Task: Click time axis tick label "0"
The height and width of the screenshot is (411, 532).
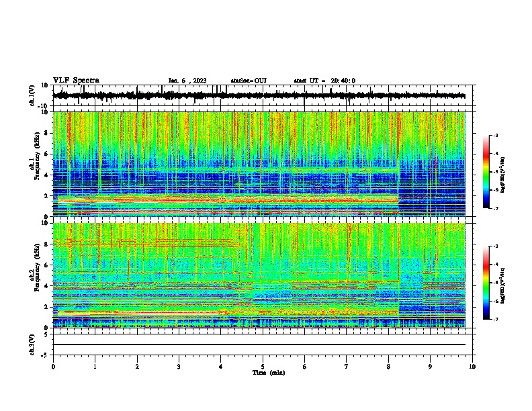Action: (53, 367)
